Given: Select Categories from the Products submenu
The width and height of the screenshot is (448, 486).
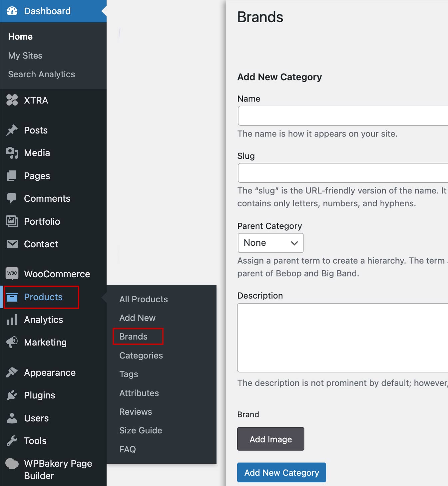Looking at the screenshot, I should pos(141,356).
